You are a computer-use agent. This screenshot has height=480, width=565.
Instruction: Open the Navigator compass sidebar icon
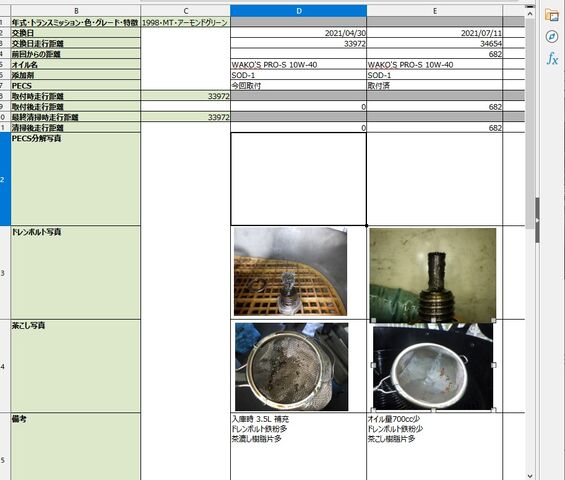pyautogui.click(x=552, y=36)
